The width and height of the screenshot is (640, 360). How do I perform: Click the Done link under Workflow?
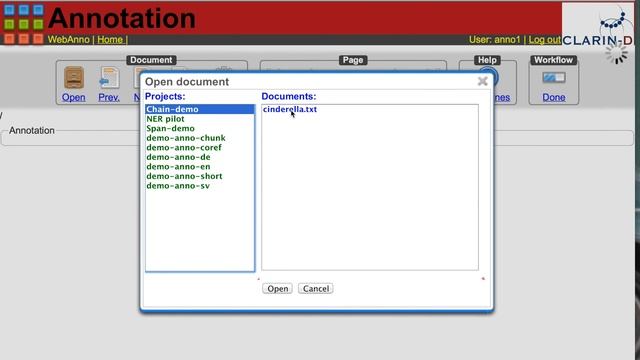(x=554, y=97)
